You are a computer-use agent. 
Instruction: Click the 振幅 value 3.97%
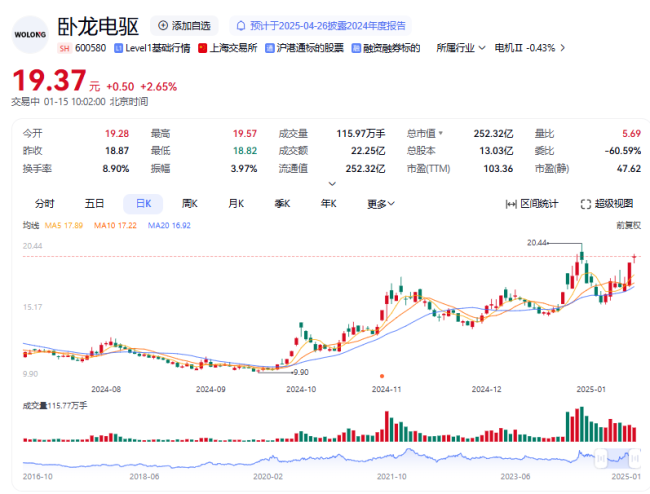coord(244,169)
